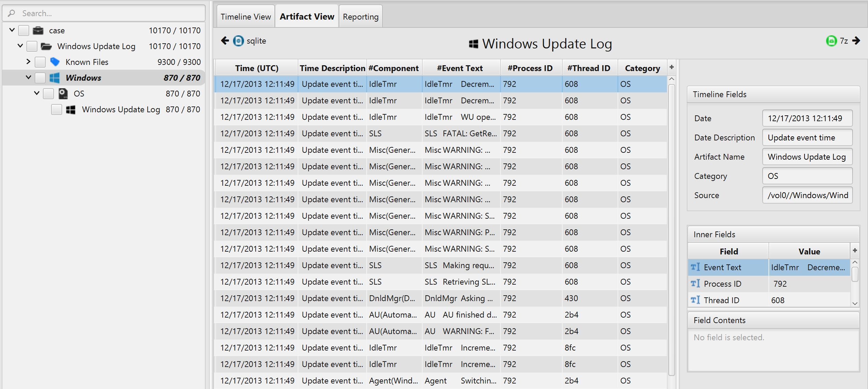Click the Windows logo beside the Windows Update Log title
This screenshot has width=868, height=389.
474,44
